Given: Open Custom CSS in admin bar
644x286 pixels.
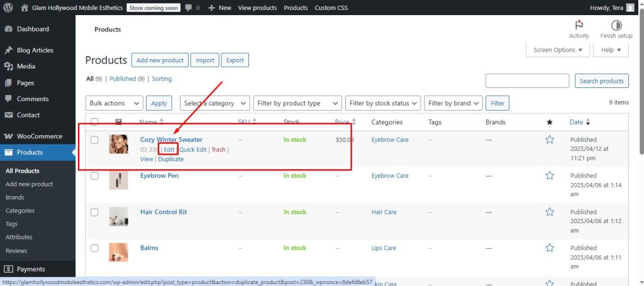Looking at the screenshot, I should [331, 8].
